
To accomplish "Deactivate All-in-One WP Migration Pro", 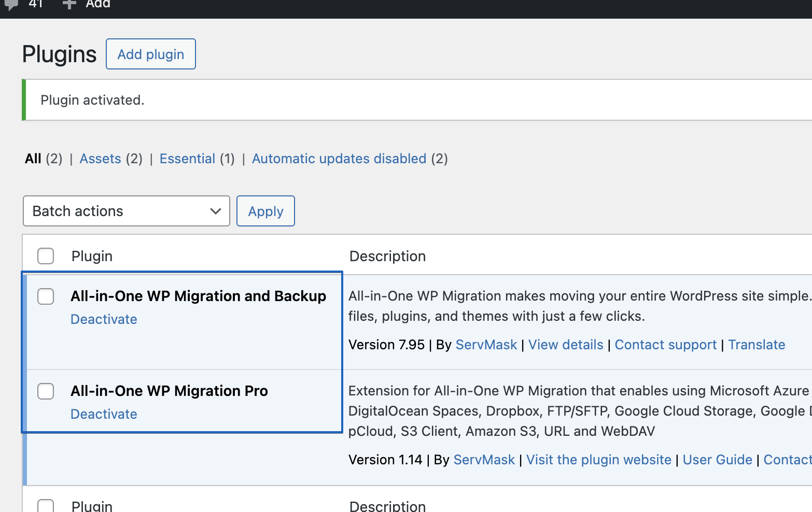I will pos(104,414).
